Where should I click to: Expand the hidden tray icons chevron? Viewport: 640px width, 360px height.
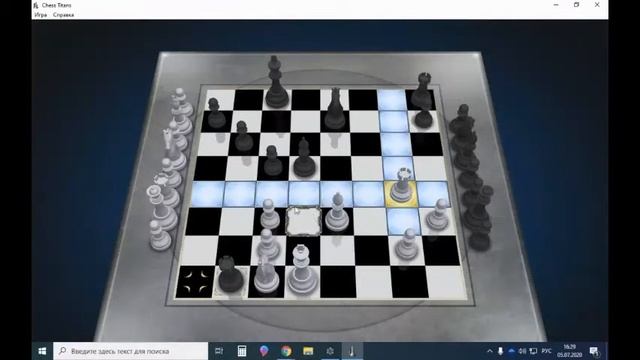490,351
